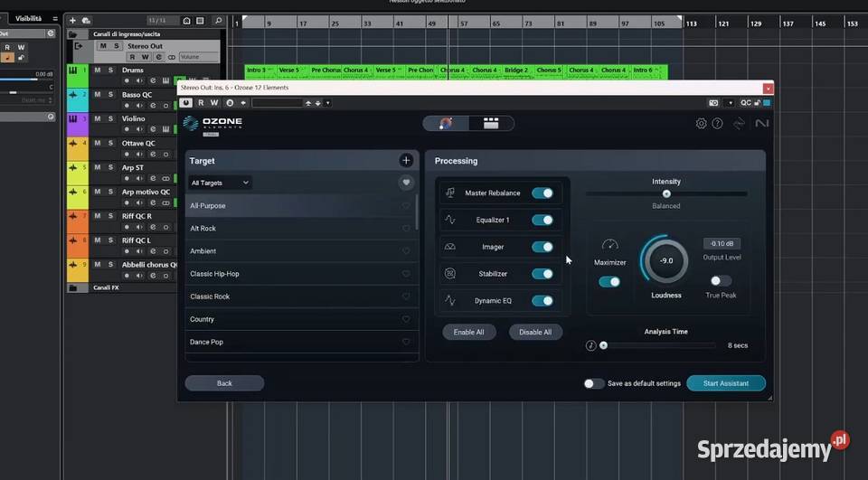Switch to Ozone assistant view tab
The height and width of the screenshot is (480, 868).
[x=446, y=123]
